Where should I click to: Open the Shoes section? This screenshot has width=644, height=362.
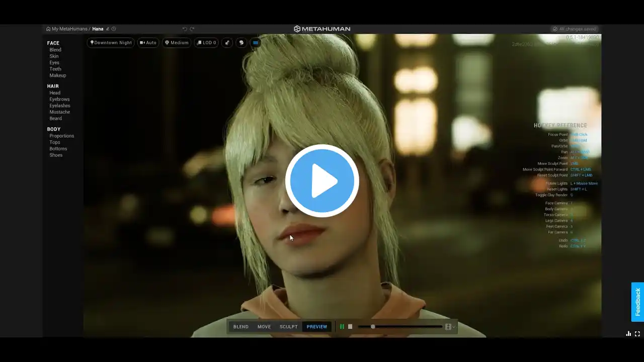coord(56,155)
